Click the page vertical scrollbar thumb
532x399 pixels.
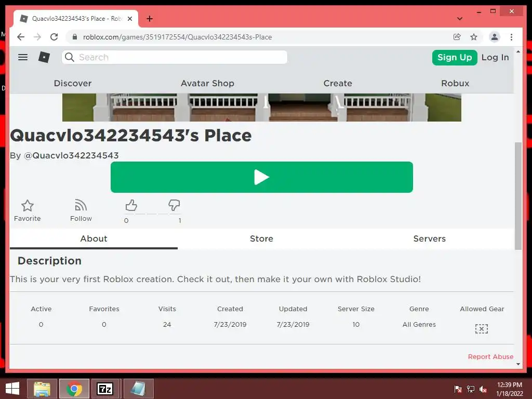click(518, 196)
